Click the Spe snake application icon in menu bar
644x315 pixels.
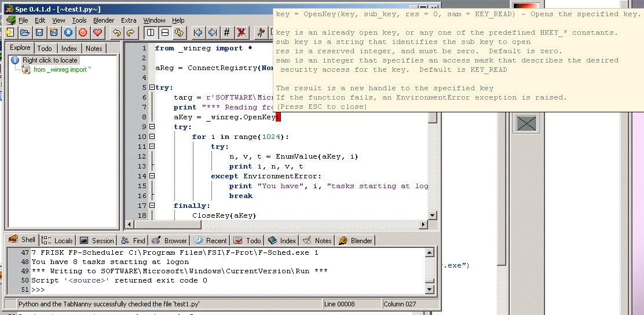[10, 20]
